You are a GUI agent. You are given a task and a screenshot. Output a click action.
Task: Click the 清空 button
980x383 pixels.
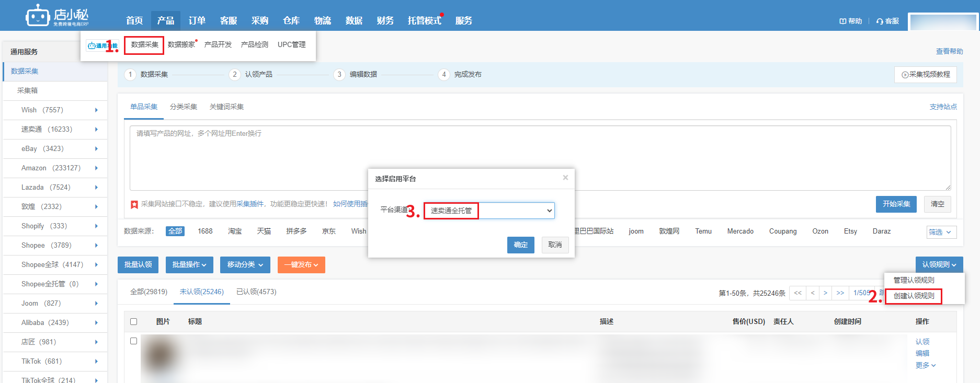pos(938,204)
